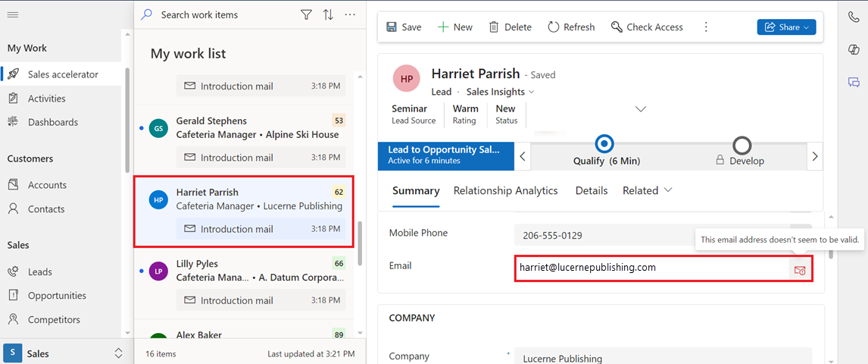Open the Share dropdown button
The height and width of the screenshot is (364, 868).
pos(787,27)
